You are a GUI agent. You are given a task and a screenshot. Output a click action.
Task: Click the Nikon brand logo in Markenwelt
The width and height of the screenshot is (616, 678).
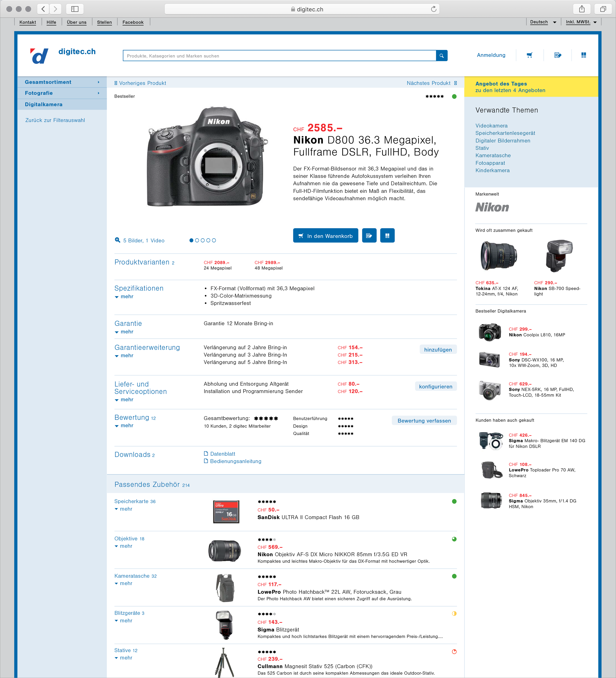point(492,207)
